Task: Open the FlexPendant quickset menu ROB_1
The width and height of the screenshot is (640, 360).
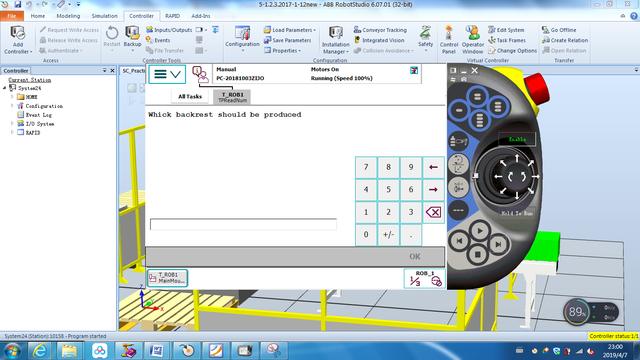Action: pos(424,278)
